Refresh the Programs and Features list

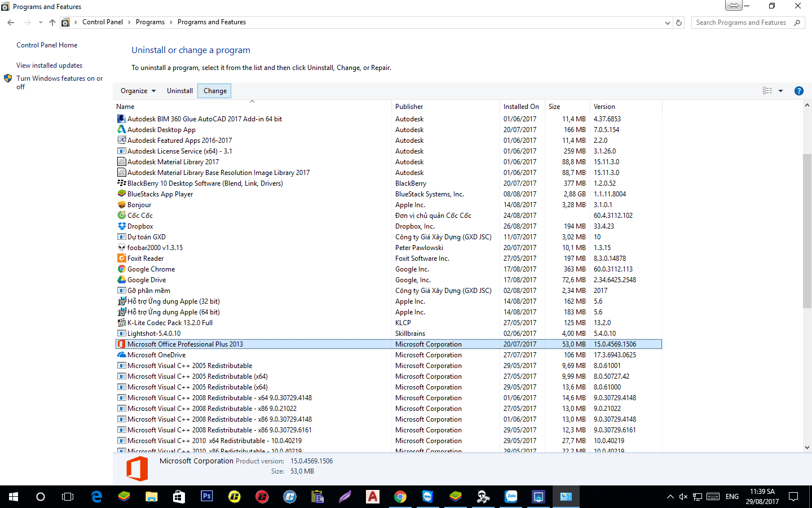[x=679, y=23]
